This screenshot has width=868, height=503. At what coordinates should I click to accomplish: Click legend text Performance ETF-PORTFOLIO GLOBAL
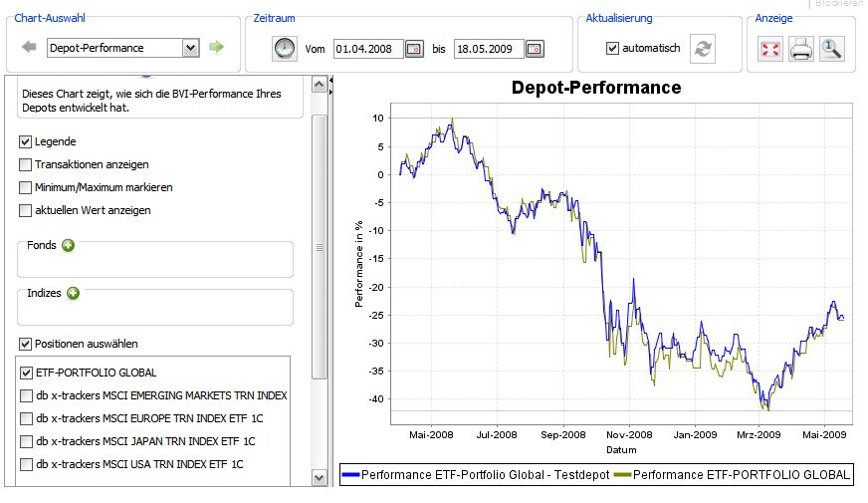(x=742, y=475)
